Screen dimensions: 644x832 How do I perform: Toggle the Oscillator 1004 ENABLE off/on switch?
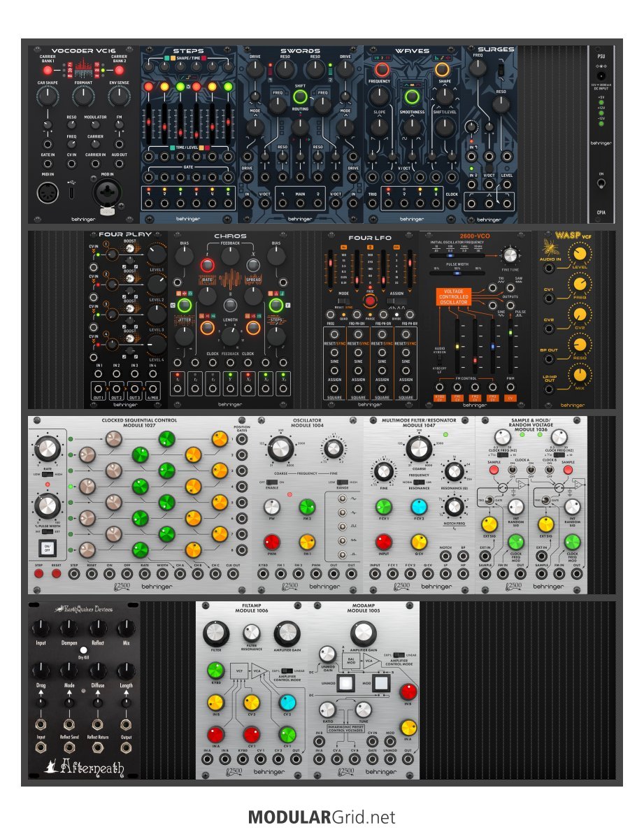coord(271,482)
